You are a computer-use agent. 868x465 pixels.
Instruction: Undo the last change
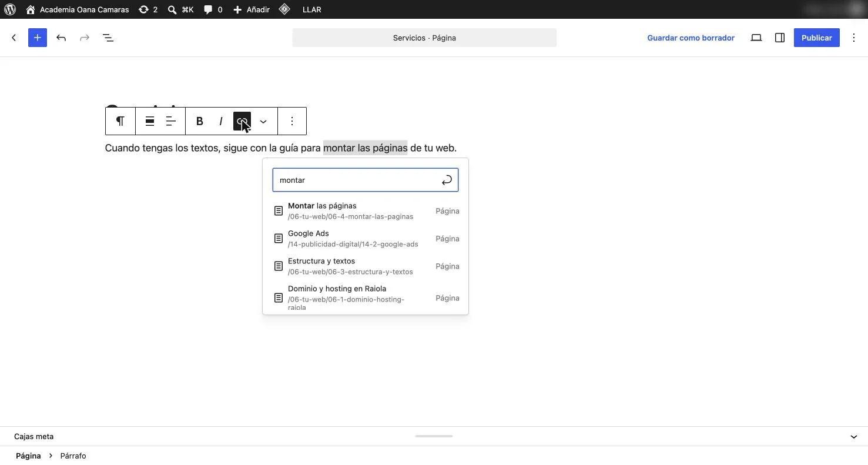click(x=61, y=38)
